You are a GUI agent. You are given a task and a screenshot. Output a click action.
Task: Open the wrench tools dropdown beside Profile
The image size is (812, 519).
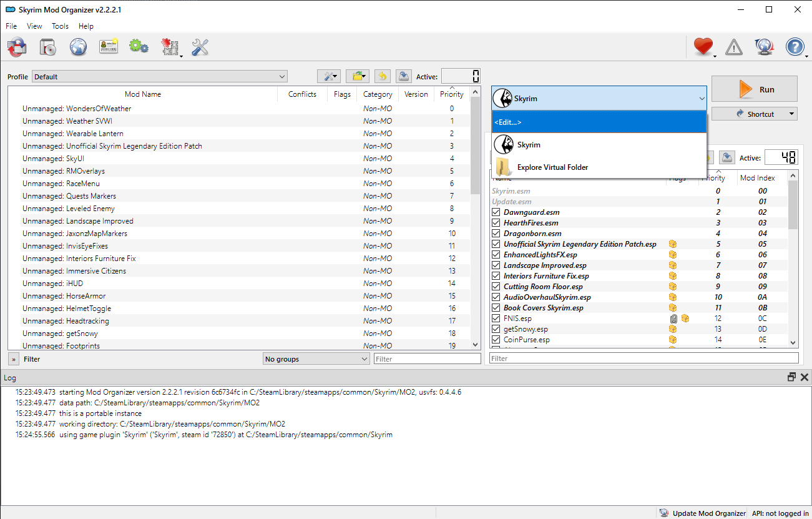328,76
